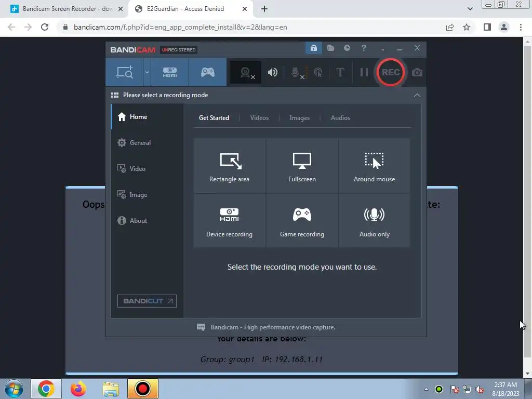The height and width of the screenshot is (399, 532).
Task: Open the Windows Start menu
Action: (x=14, y=389)
